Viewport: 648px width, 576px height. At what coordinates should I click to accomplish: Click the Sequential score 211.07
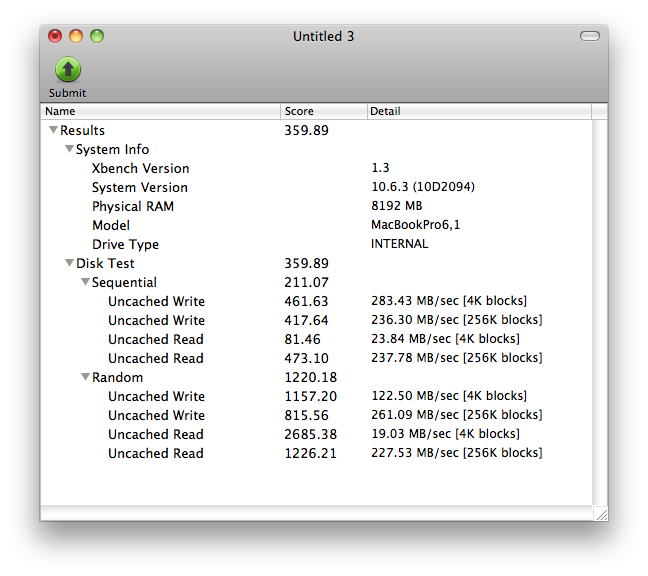pos(306,282)
